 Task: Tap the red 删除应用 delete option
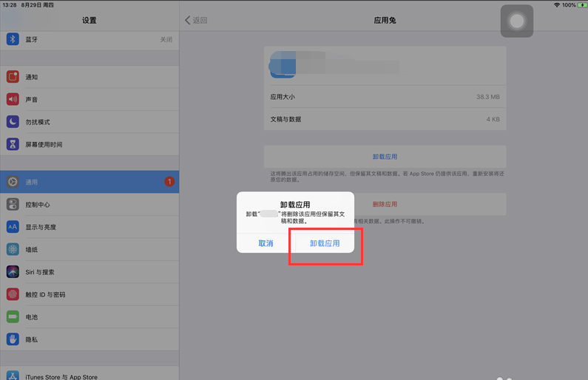point(385,204)
